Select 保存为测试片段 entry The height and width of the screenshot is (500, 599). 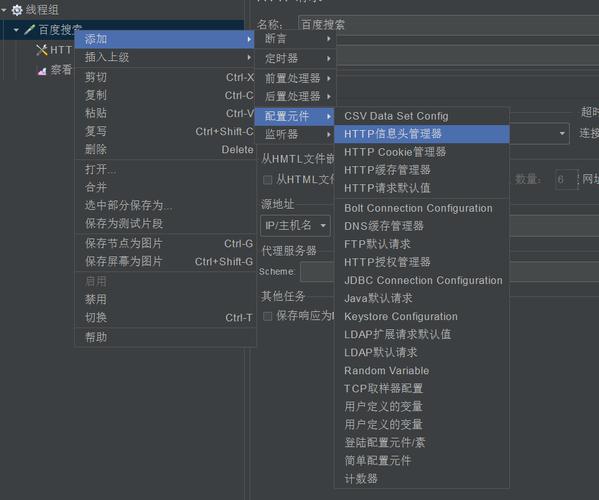[x=165, y=223]
